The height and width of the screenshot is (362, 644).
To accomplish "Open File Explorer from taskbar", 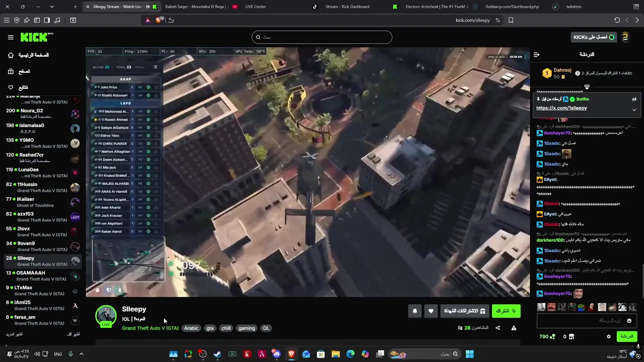I will [336, 354].
